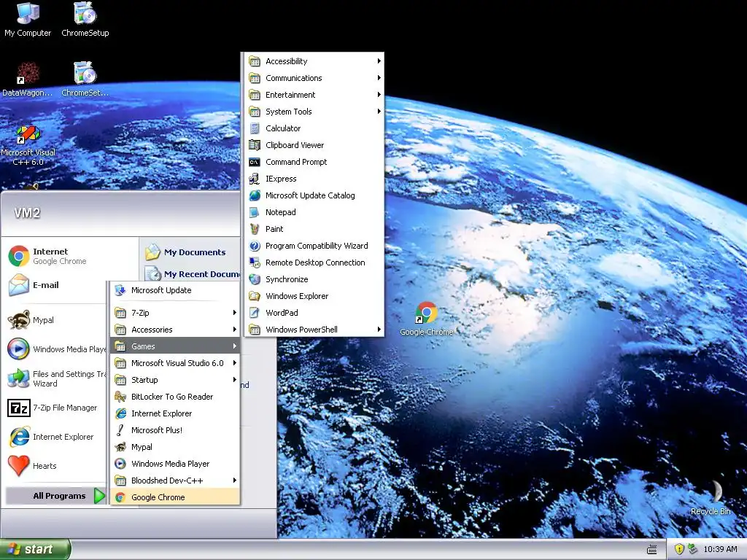The height and width of the screenshot is (560, 747).
Task: Launch Command Prompt
Action: click(x=314, y=162)
